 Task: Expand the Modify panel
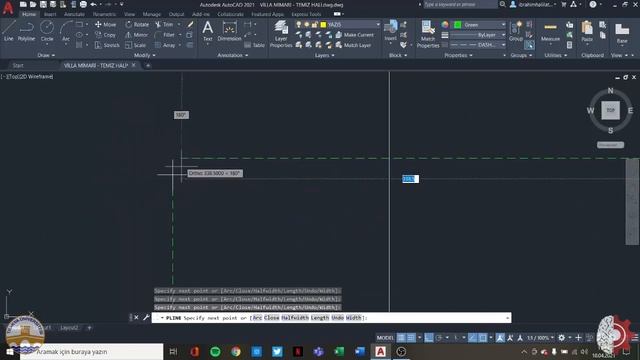[144, 55]
